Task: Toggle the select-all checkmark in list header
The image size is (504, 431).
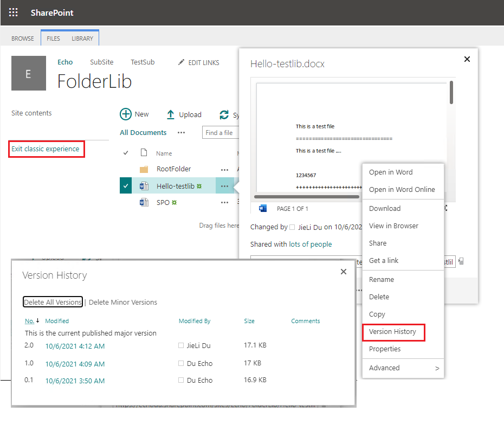Action: point(126,153)
